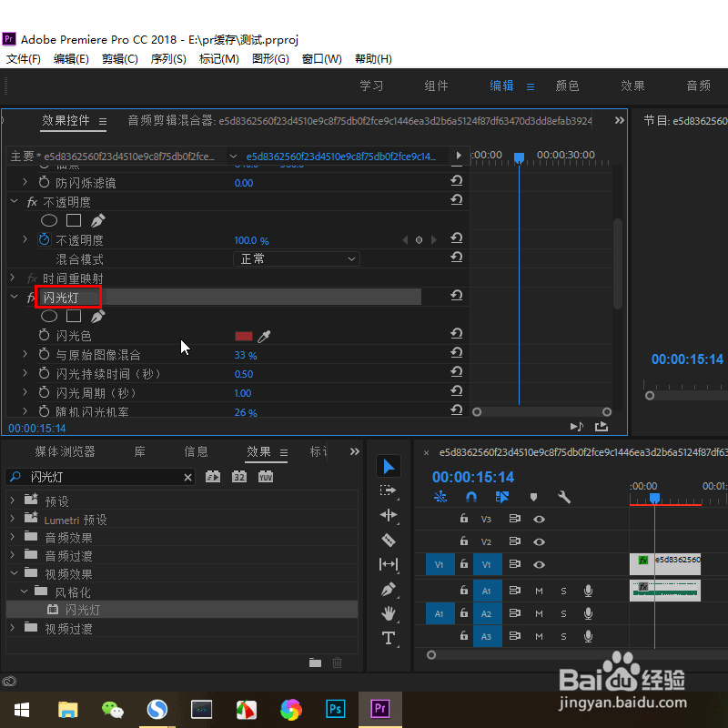Switch to 颜色 workspace
Image resolution: width=728 pixels, height=728 pixels.
[x=567, y=86]
